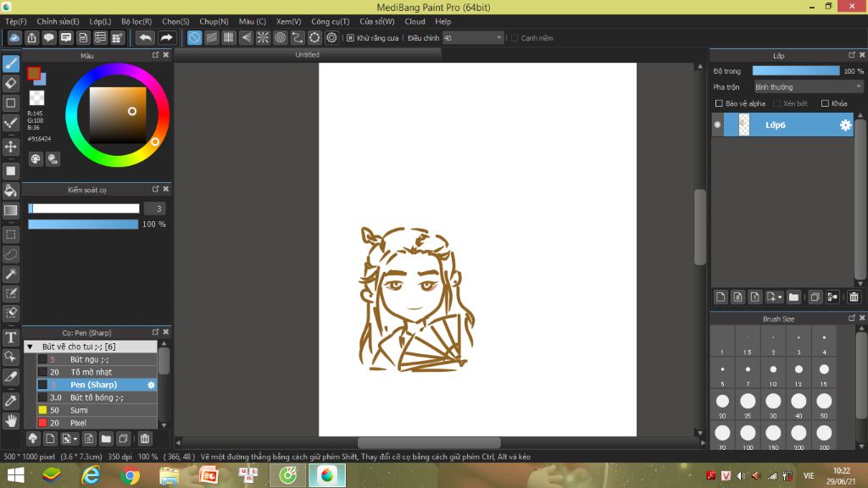Open the Bộ lọc(R) menu
Image resolution: width=868 pixels, height=488 pixels.
coord(136,21)
